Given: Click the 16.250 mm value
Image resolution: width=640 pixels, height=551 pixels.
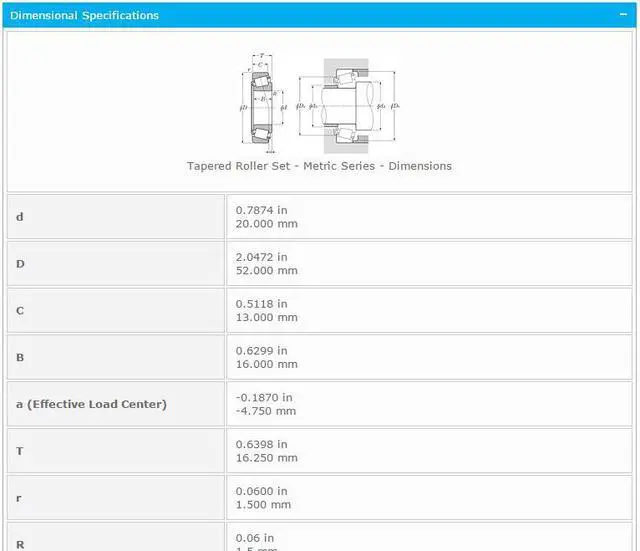Looking at the screenshot, I should pos(266,458).
